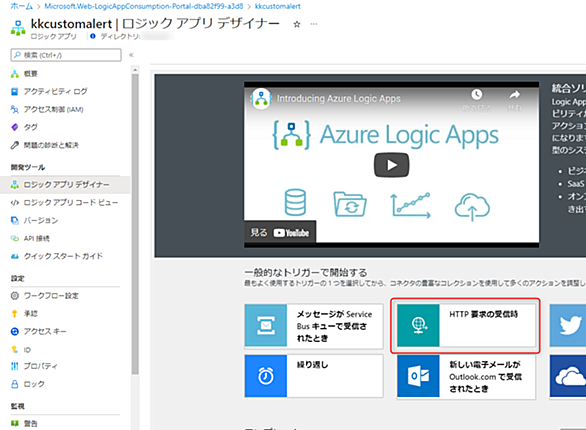Click the directory info icon
Viewport: 586px width, 430px height.
point(93,36)
